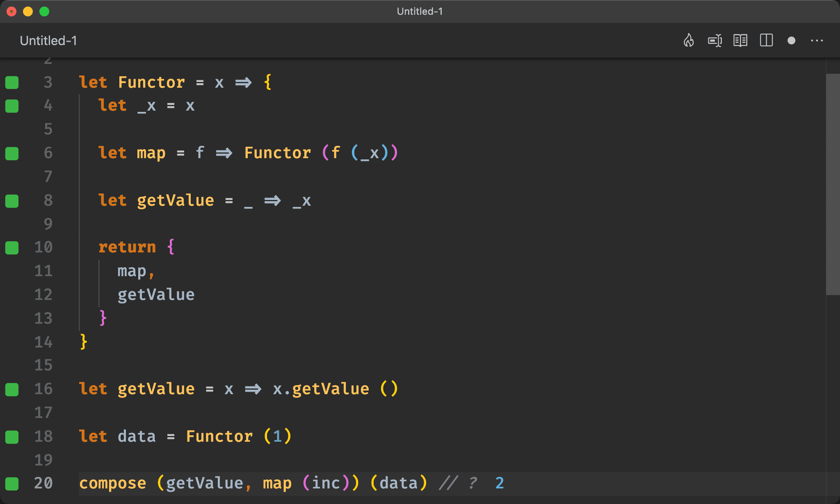Click the green coverage marker on line 6

point(12,154)
